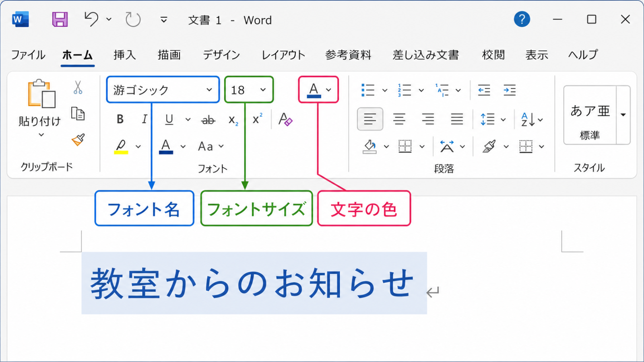
Task: Open character scaling Asian layout tool
Action: coord(447,146)
